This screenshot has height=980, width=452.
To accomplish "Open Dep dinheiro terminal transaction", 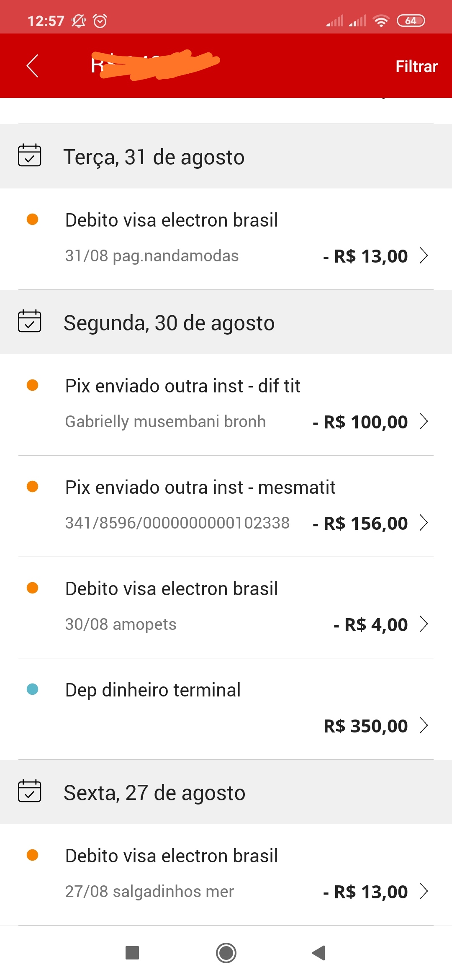I will 153,690.
